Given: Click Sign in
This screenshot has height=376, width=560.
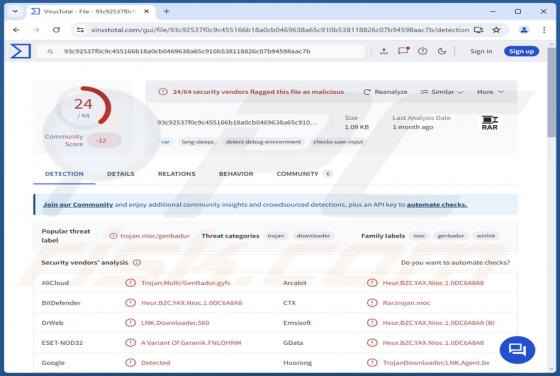Looking at the screenshot, I should click(481, 51).
